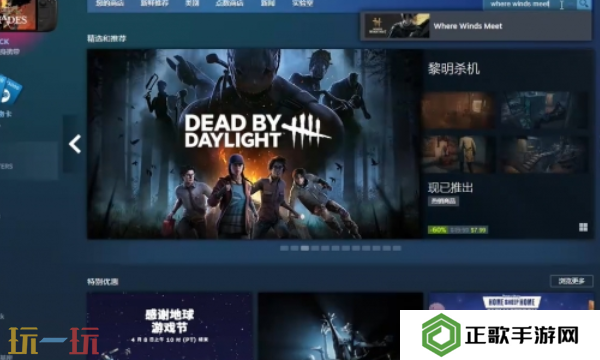This screenshot has height=360, width=600.
Task: View the yellow-coat figure screenshot thumbnail
Action: [x=458, y=154]
